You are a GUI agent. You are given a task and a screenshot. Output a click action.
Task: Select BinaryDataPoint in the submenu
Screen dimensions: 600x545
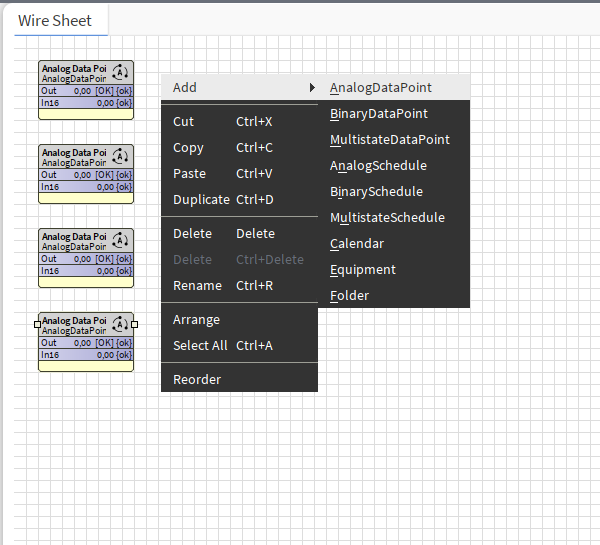[x=379, y=114]
